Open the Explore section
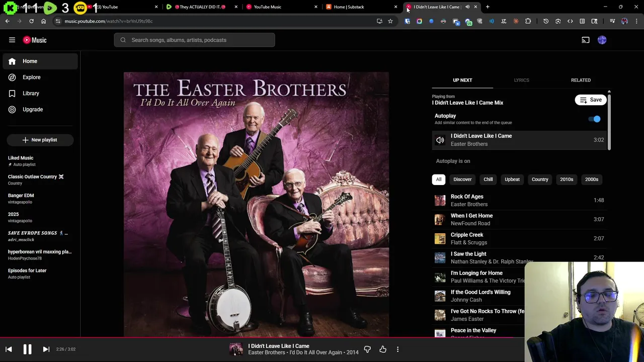 click(x=40, y=77)
